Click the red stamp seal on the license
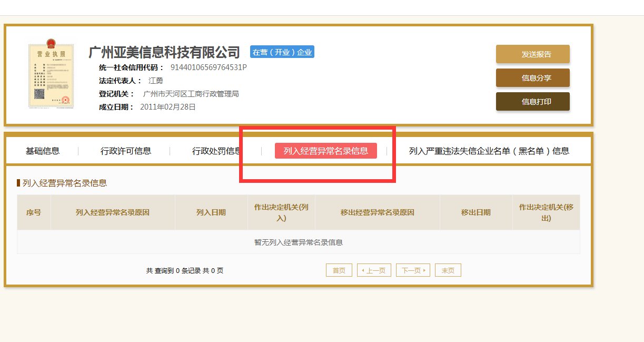Screen dimensions: 644x342 tap(65, 100)
